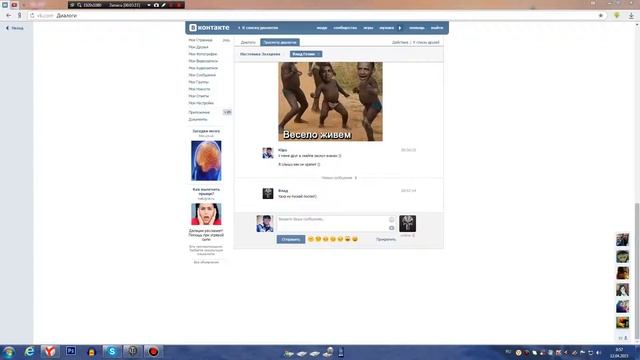Screen dimensions: 640x360
Task: Insert the sixth emoji smiley
Action: coord(347,239)
